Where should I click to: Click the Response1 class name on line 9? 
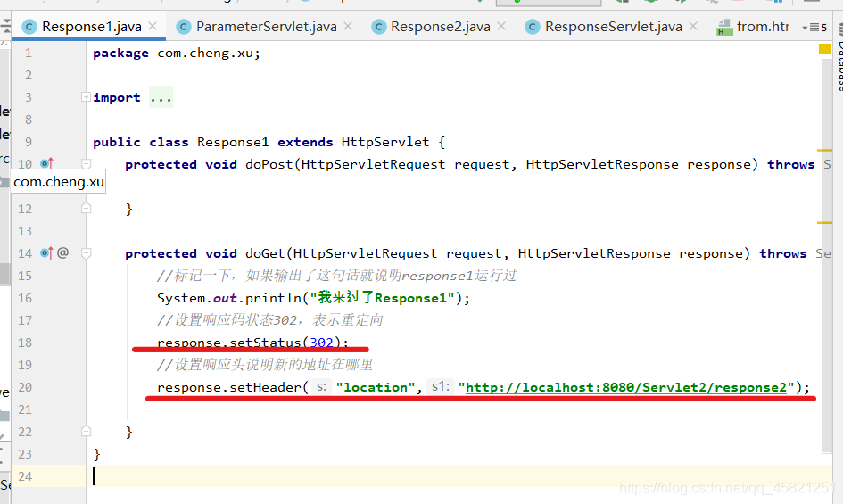point(233,142)
